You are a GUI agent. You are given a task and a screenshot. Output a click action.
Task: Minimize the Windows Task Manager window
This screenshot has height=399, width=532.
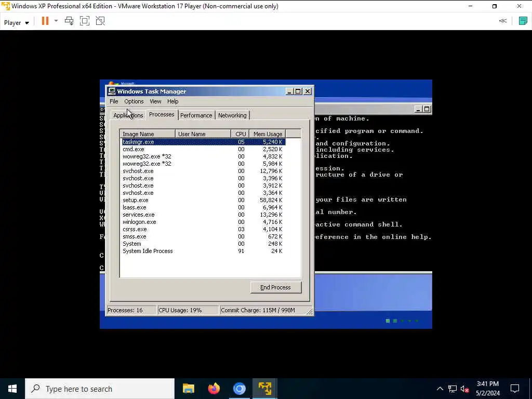pyautogui.click(x=289, y=91)
